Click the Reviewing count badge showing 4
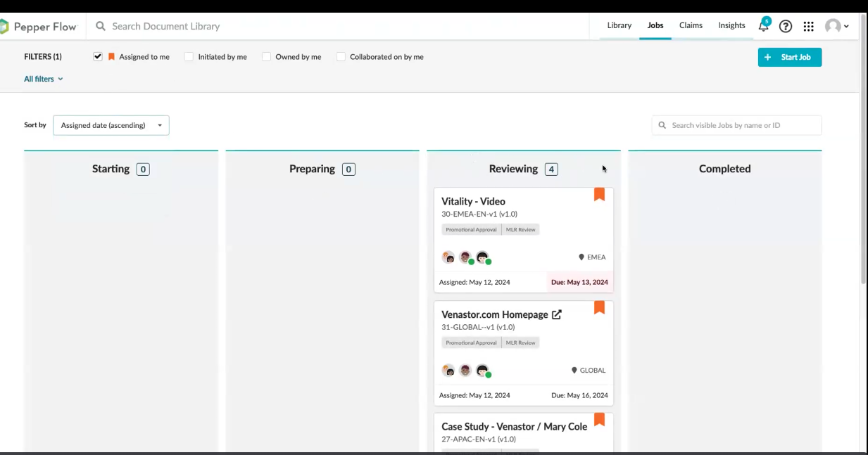The height and width of the screenshot is (455, 868). (551, 169)
